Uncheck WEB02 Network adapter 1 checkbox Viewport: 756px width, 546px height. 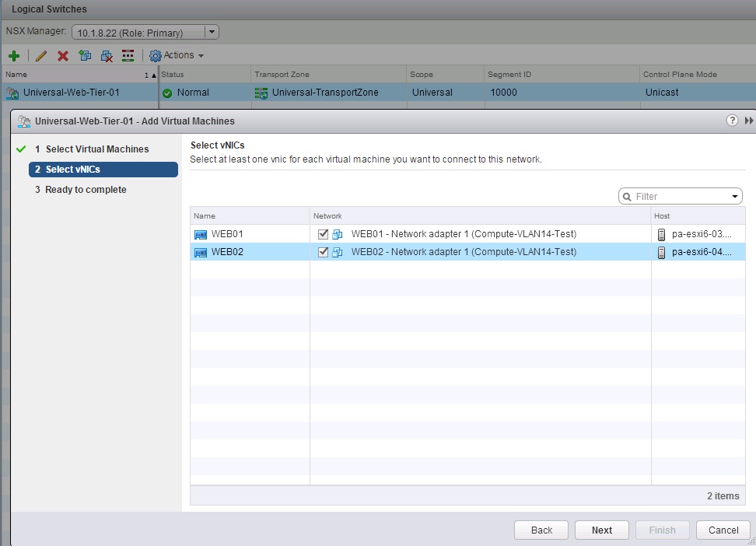324,251
